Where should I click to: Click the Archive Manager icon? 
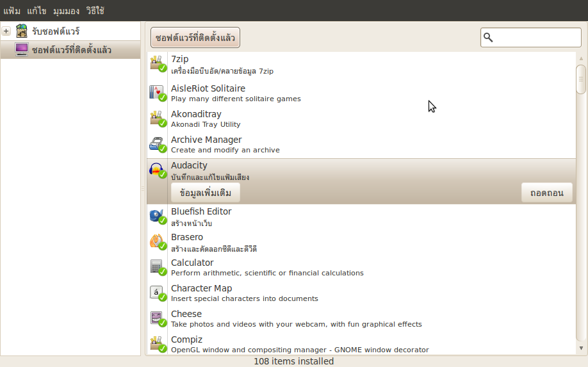(x=158, y=144)
